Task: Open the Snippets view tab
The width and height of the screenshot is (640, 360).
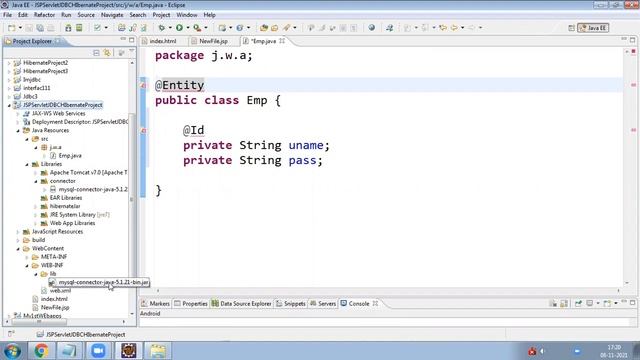Action: (x=291, y=304)
